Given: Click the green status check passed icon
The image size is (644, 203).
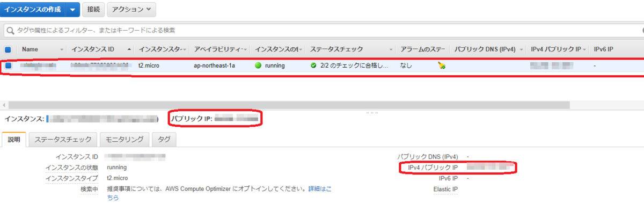Looking at the screenshot, I should [313, 66].
